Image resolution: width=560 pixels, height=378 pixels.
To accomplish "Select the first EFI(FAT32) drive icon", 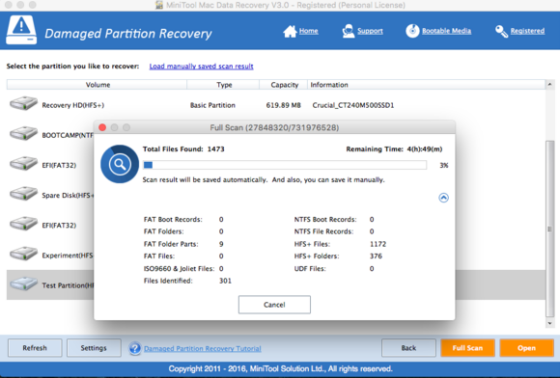I will [24, 163].
